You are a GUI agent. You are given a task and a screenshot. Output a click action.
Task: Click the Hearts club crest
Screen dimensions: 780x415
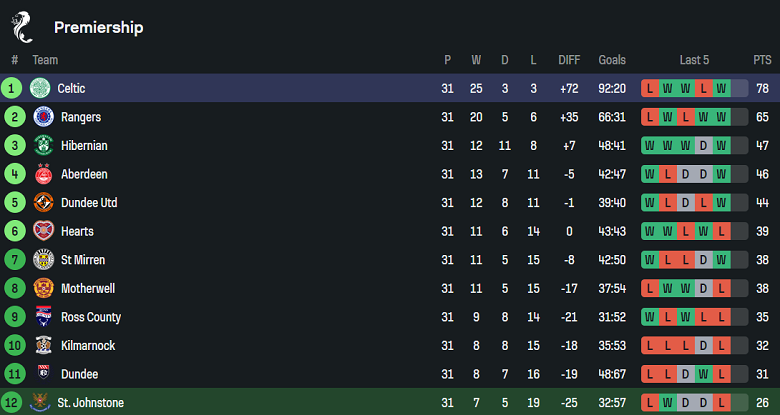point(40,231)
